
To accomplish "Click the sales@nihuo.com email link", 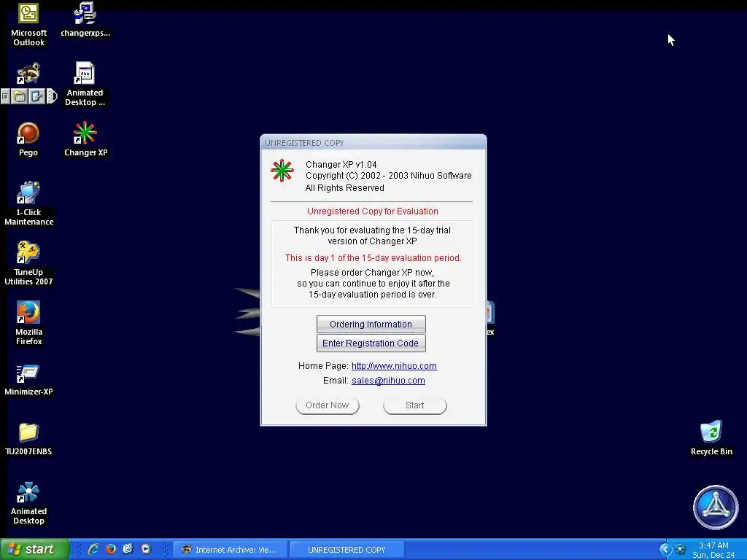I will point(388,381).
